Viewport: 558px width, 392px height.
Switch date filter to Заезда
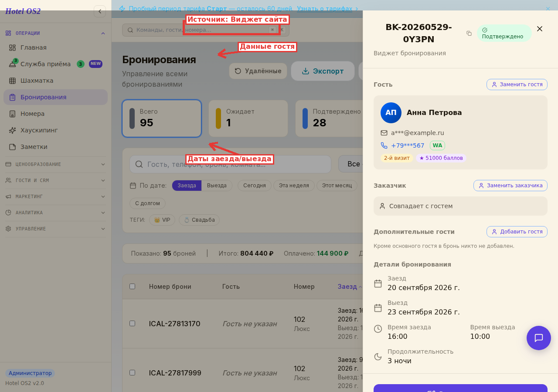pyautogui.click(x=187, y=186)
